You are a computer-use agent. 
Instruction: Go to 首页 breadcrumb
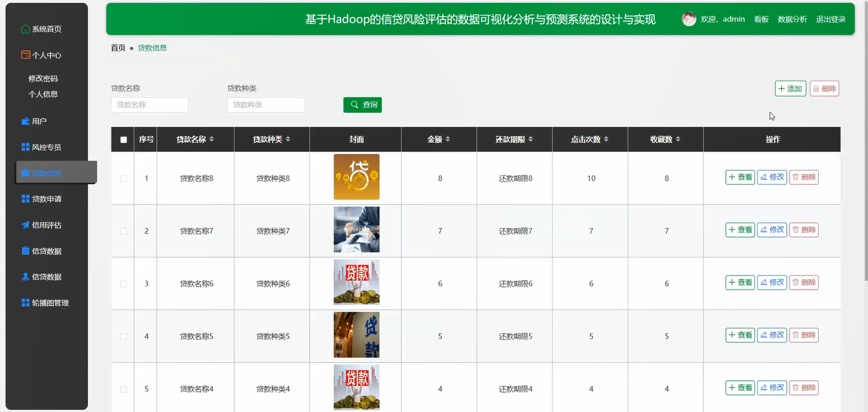coord(118,48)
